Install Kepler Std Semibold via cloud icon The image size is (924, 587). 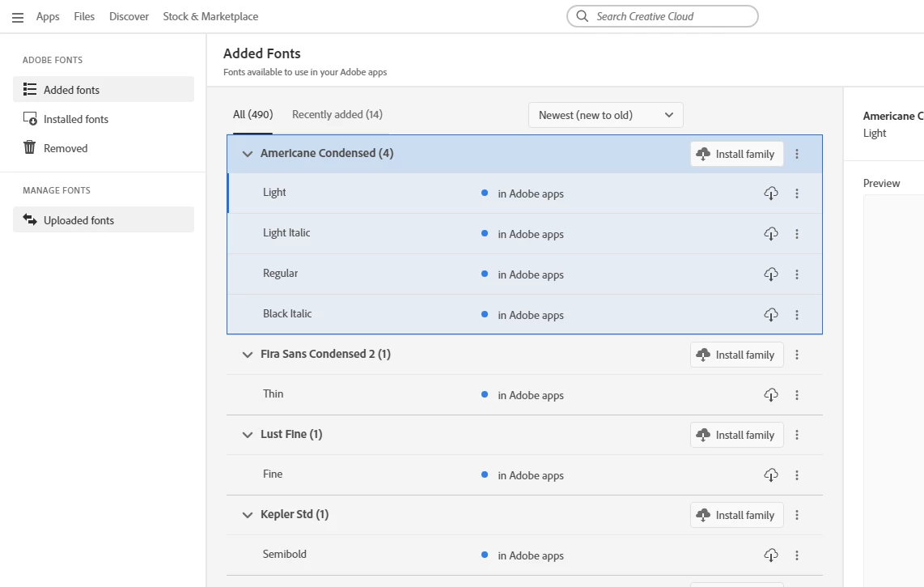(771, 555)
